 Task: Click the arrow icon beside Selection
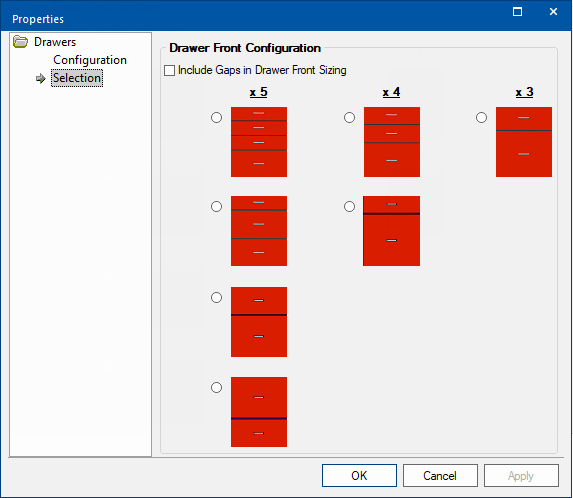pyautogui.click(x=41, y=78)
